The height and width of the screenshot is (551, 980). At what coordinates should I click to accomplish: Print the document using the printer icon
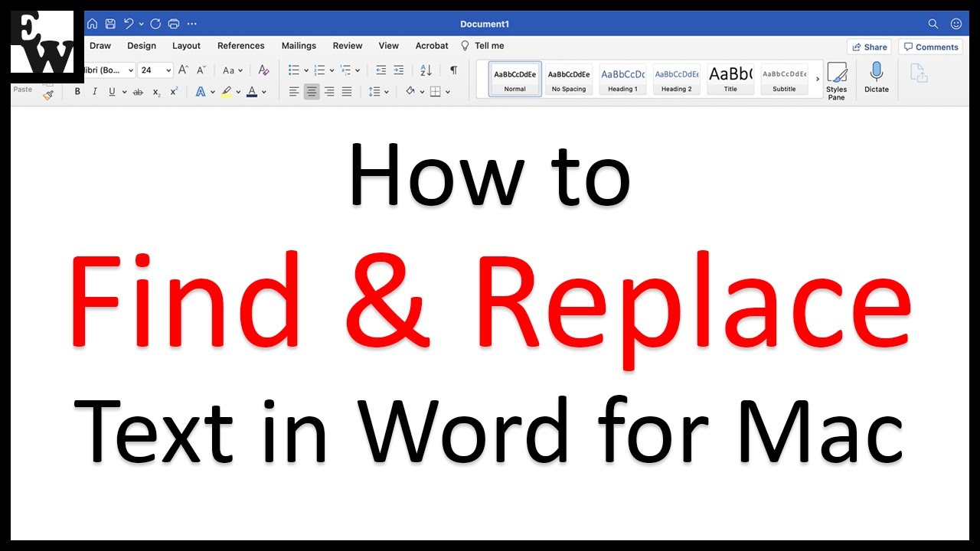point(174,24)
